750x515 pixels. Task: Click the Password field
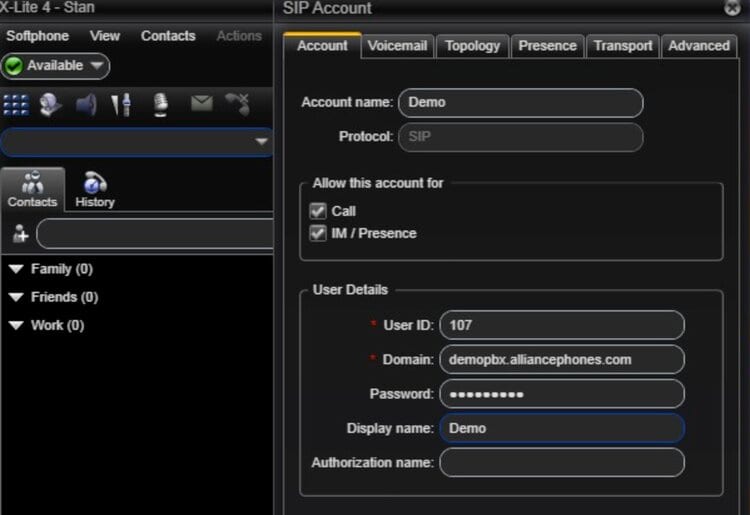pos(562,394)
